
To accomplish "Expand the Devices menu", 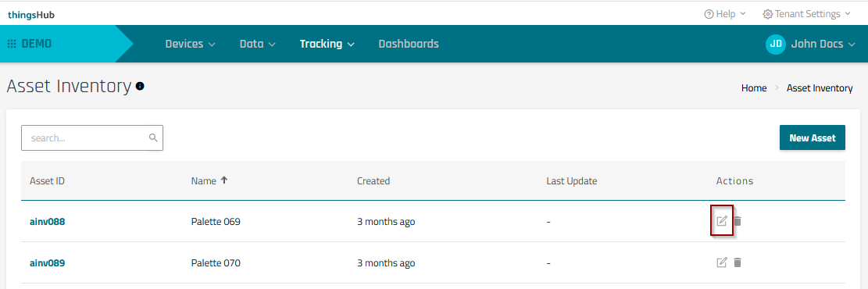I will (190, 44).
